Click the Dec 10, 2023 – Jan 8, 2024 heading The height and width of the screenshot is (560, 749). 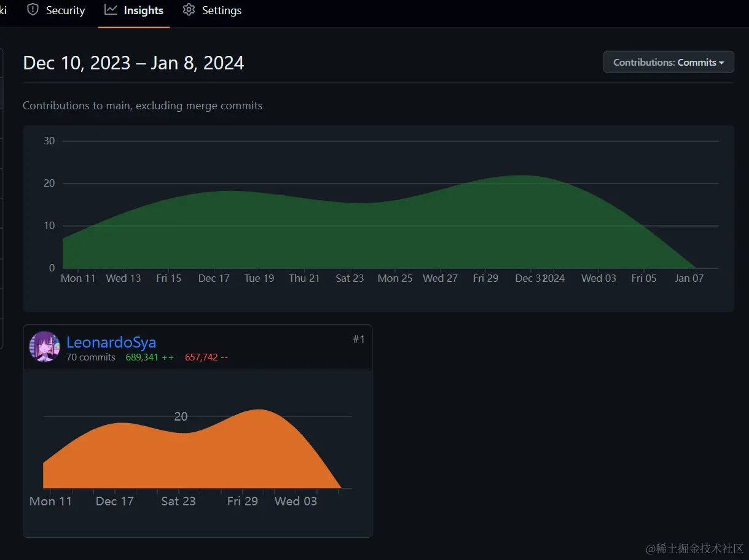click(133, 62)
